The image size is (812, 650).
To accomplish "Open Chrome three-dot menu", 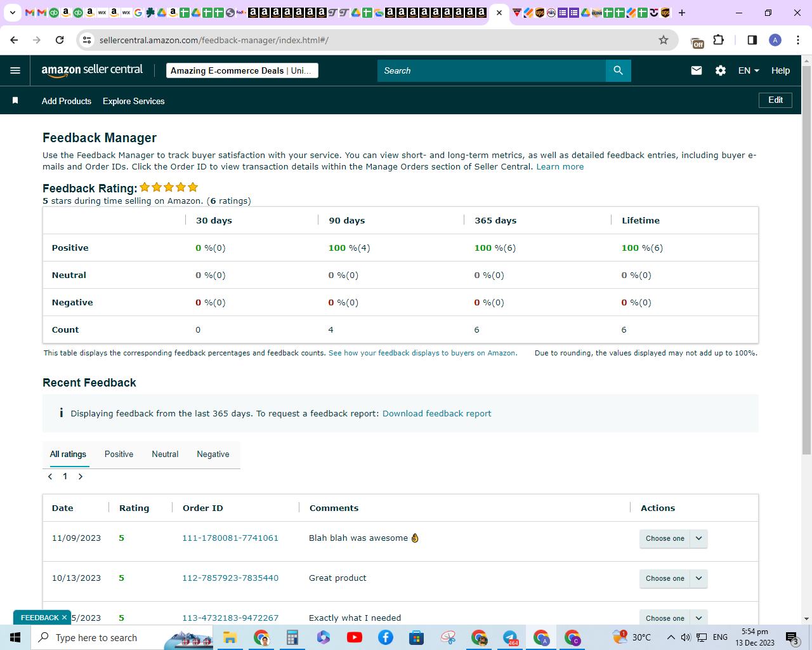I will pyautogui.click(x=798, y=40).
